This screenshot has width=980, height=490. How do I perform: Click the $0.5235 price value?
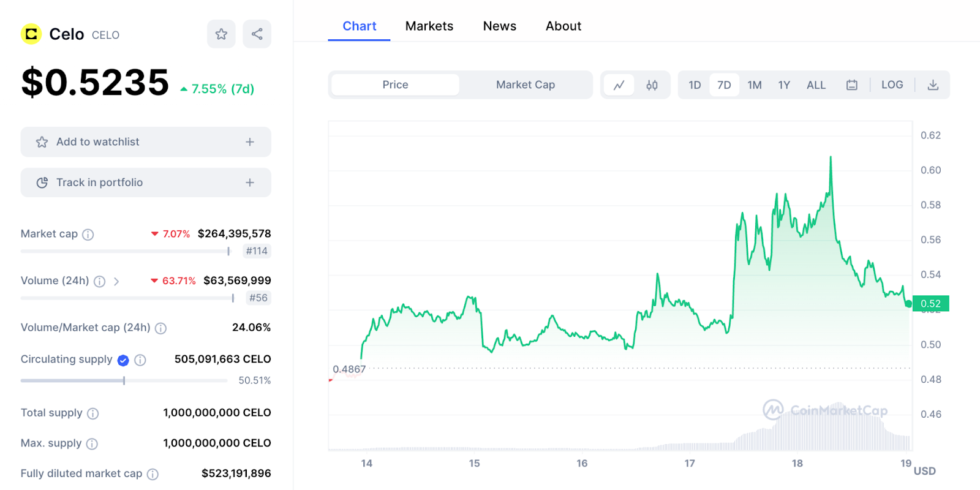tap(95, 83)
